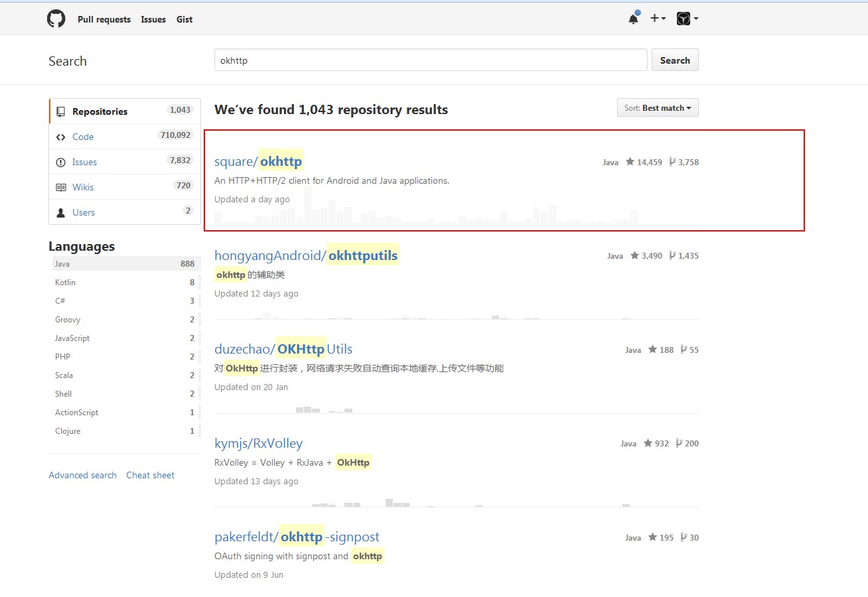
Task: Click the Issues exclamation icon in sidebar
Action: pos(61,162)
